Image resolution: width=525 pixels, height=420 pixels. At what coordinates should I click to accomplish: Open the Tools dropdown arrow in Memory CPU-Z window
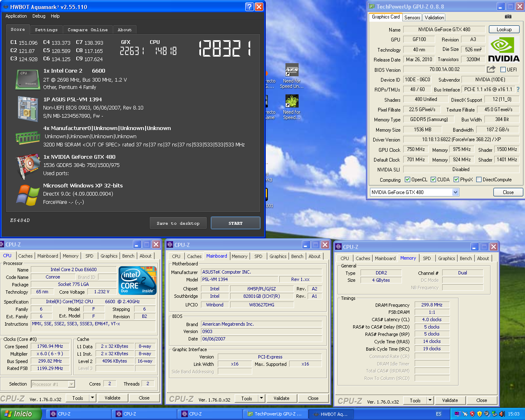click(430, 400)
